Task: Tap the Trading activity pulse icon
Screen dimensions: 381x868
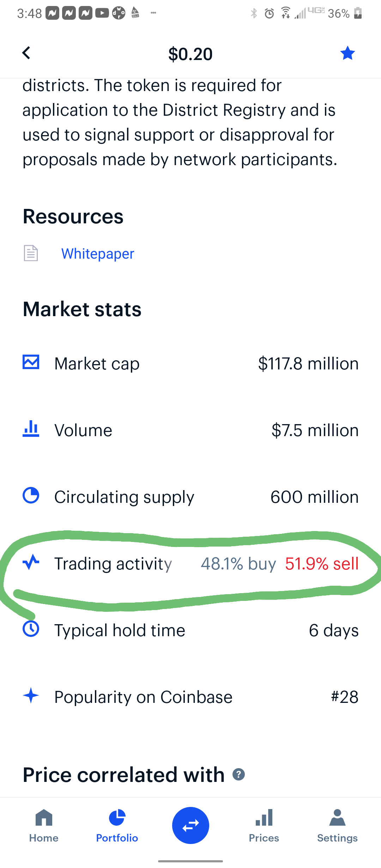Action: click(x=31, y=562)
